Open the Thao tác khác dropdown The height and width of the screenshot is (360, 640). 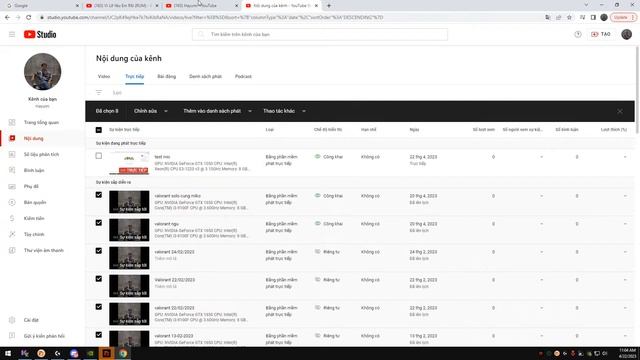[284, 111]
